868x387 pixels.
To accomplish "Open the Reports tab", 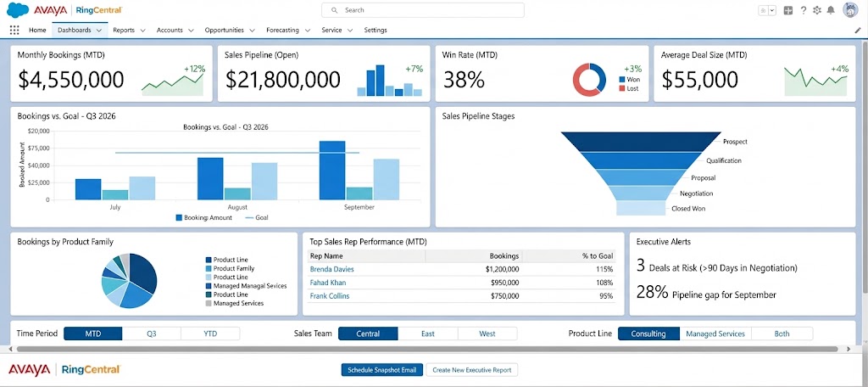I will click(124, 30).
